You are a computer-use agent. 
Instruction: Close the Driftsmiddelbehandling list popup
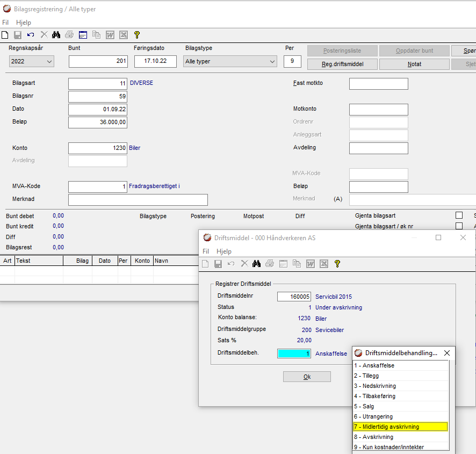click(447, 353)
